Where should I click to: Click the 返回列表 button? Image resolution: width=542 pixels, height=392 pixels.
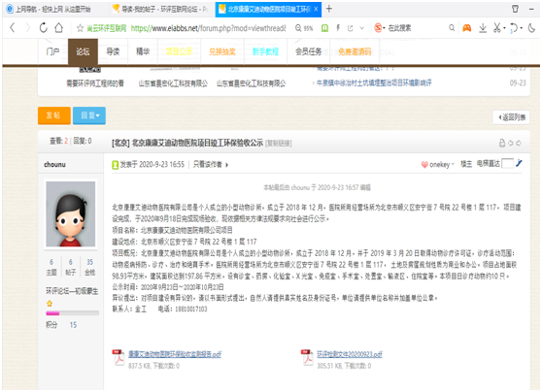coord(511,117)
